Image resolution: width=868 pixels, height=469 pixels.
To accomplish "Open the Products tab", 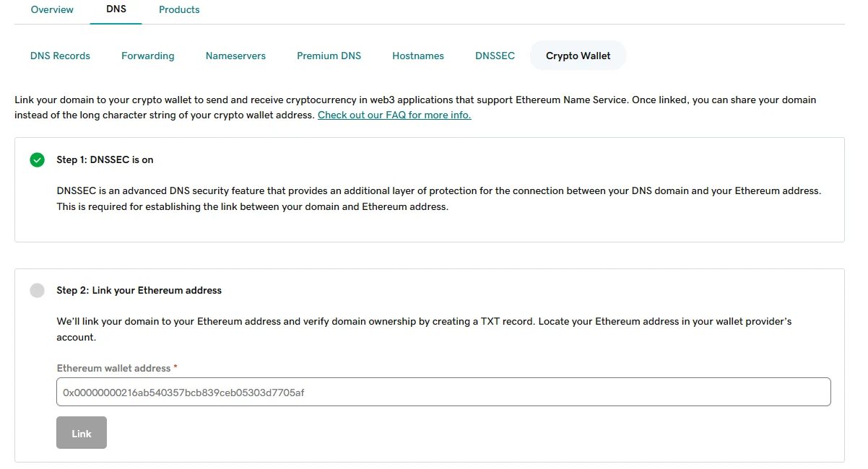I will click(179, 9).
